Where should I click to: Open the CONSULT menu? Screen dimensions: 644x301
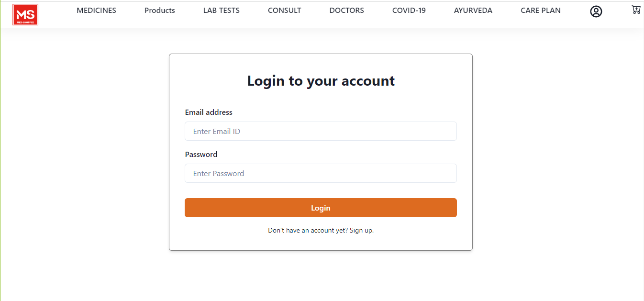pyautogui.click(x=284, y=10)
